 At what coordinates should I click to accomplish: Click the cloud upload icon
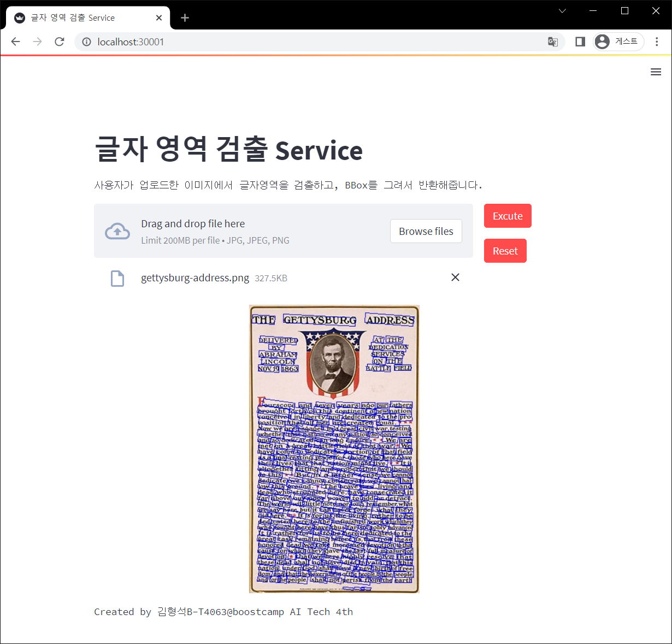[117, 232]
